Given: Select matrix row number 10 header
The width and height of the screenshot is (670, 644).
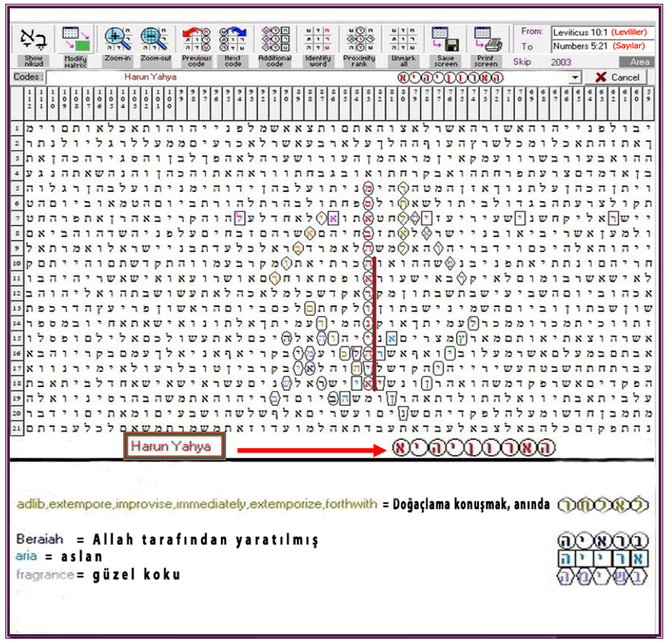Looking at the screenshot, I should (17, 263).
